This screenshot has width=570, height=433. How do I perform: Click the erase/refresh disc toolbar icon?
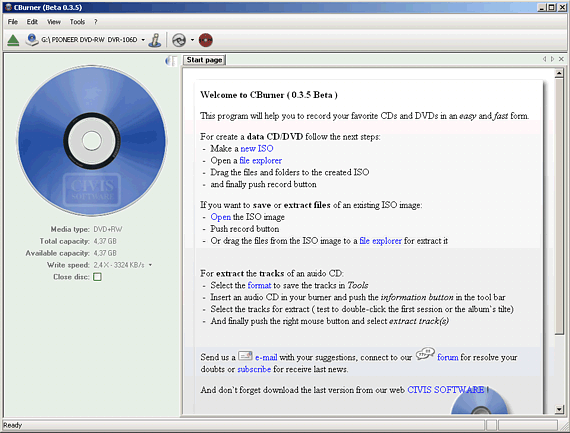(179, 40)
